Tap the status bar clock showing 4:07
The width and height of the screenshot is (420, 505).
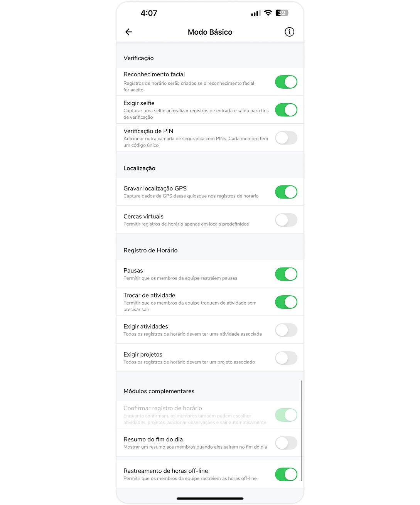[149, 13]
